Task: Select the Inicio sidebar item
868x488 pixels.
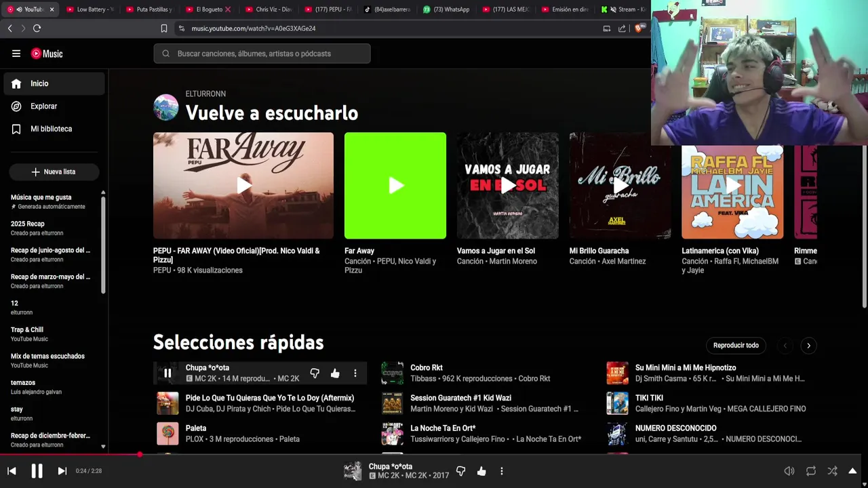Action: click(54, 83)
